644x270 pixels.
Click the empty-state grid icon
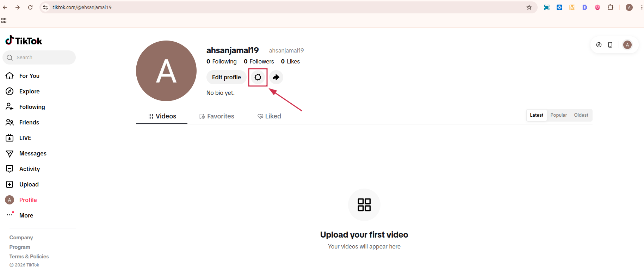(364, 205)
